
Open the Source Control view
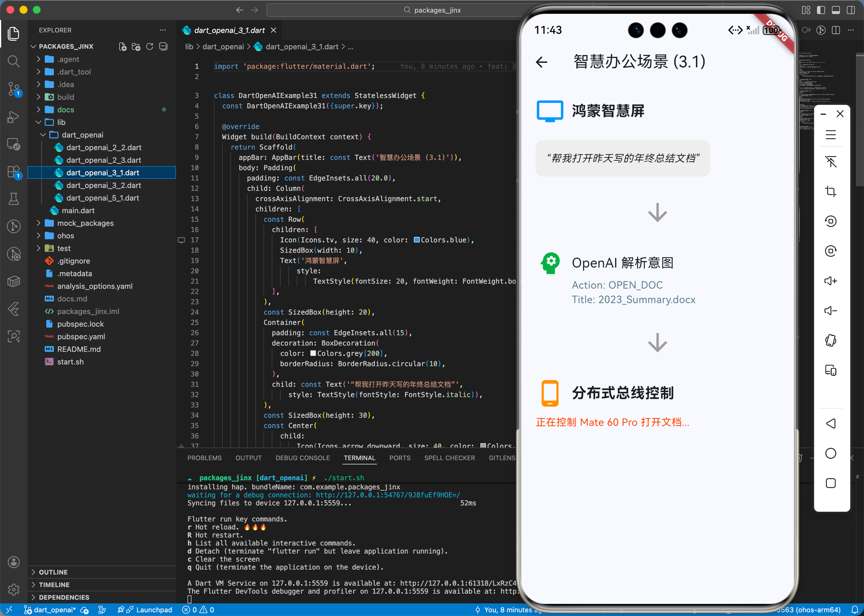point(14,89)
